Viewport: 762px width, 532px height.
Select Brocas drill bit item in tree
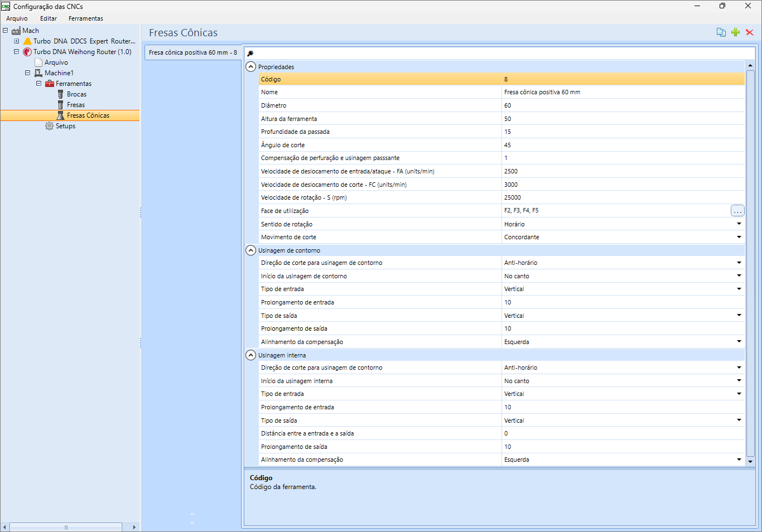76,94
